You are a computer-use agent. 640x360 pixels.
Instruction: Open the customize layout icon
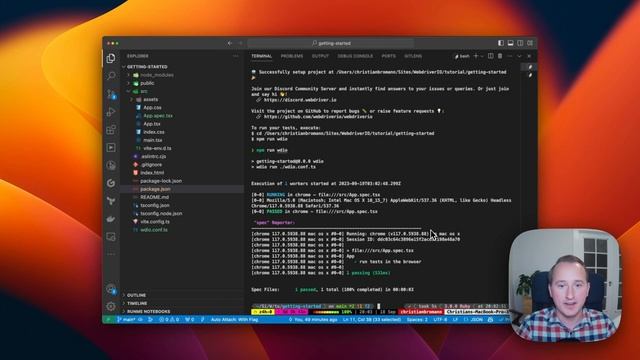click(x=530, y=43)
